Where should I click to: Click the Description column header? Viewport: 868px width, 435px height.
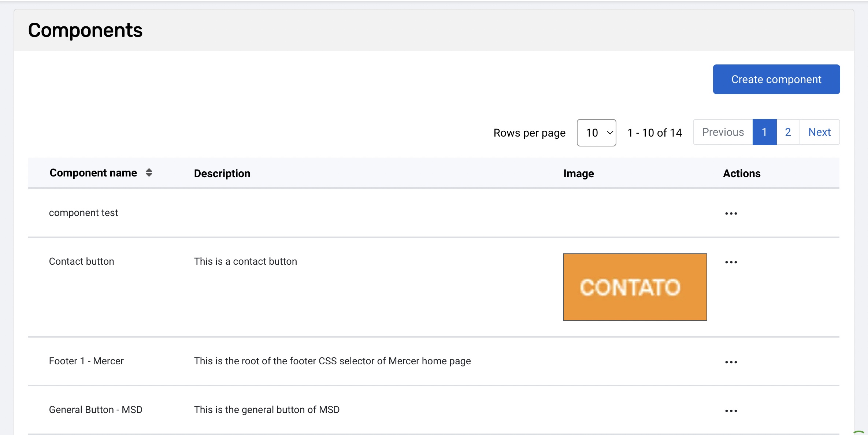[222, 174]
